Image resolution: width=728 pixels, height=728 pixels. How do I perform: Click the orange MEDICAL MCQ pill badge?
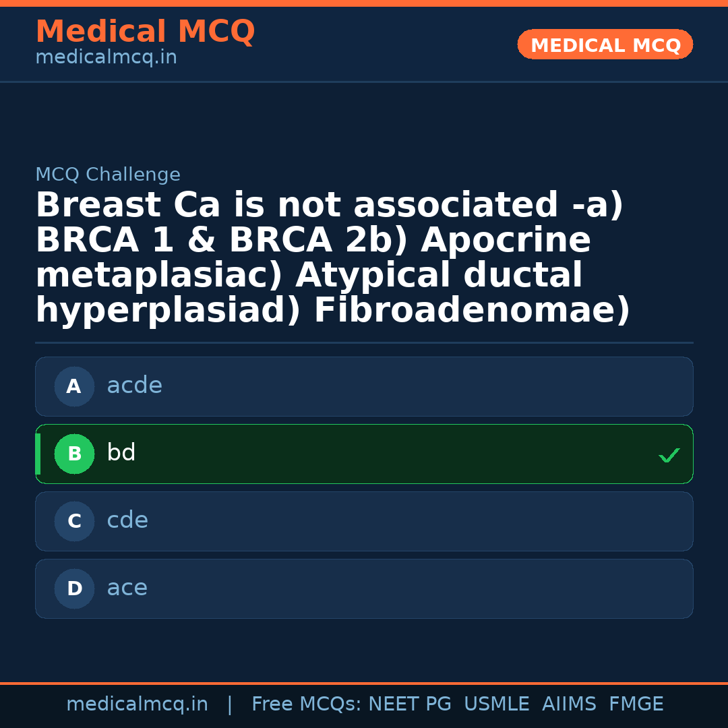(605, 44)
